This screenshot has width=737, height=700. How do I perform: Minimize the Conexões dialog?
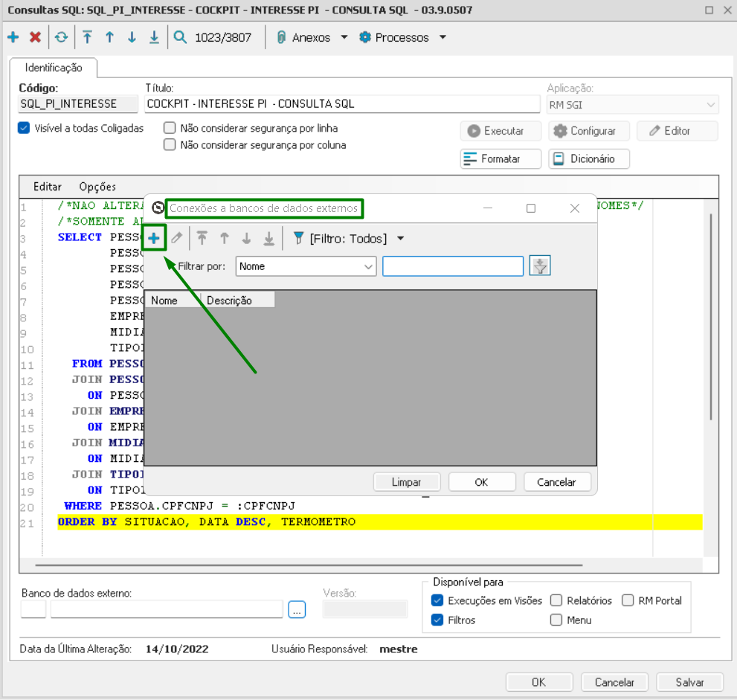pyautogui.click(x=488, y=208)
